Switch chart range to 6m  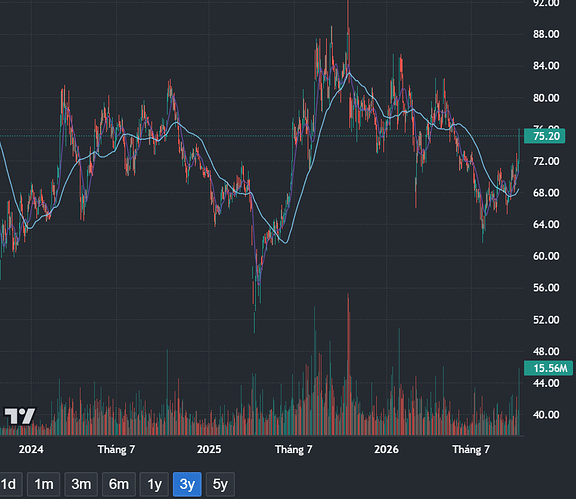[x=119, y=484]
